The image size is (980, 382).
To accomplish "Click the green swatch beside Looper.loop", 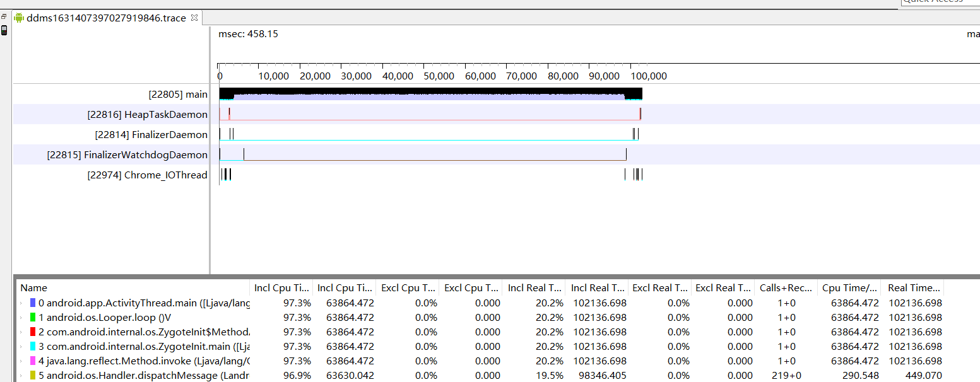I will click(33, 318).
